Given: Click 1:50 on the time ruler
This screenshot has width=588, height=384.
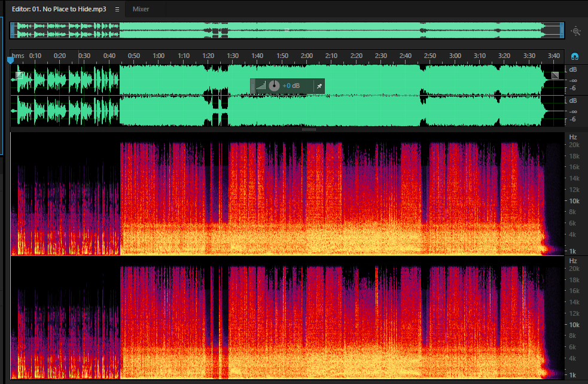Looking at the screenshot, I should (x=282, y=56).
